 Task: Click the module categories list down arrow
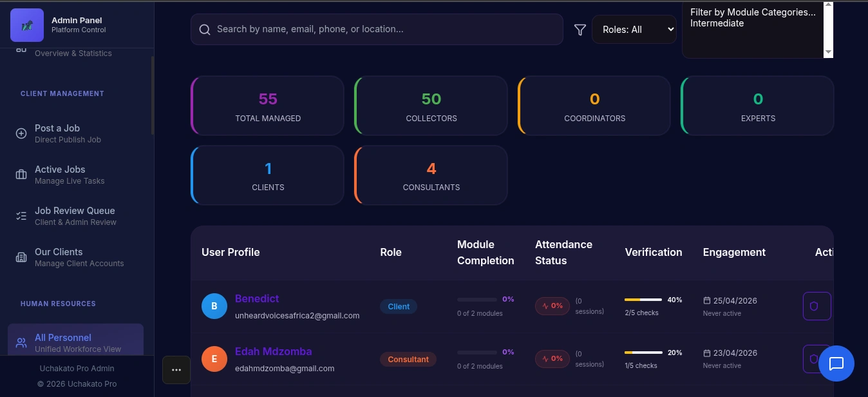828,52
